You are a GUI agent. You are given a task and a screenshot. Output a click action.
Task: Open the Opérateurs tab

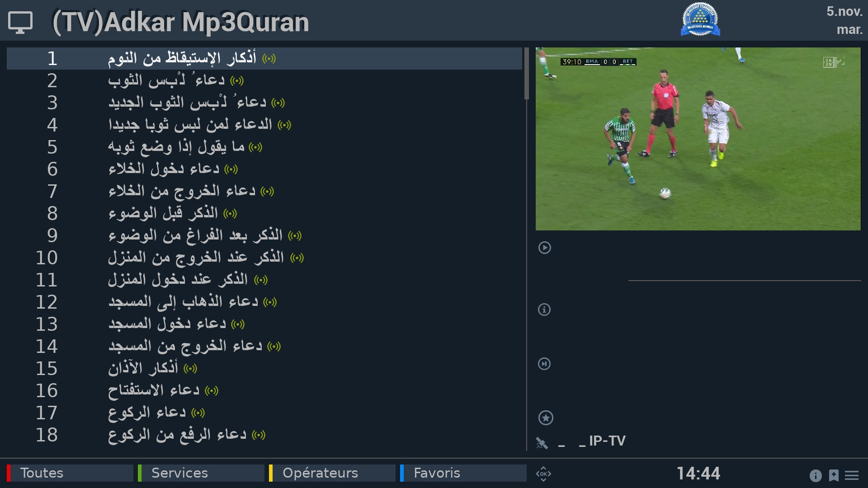332,473
